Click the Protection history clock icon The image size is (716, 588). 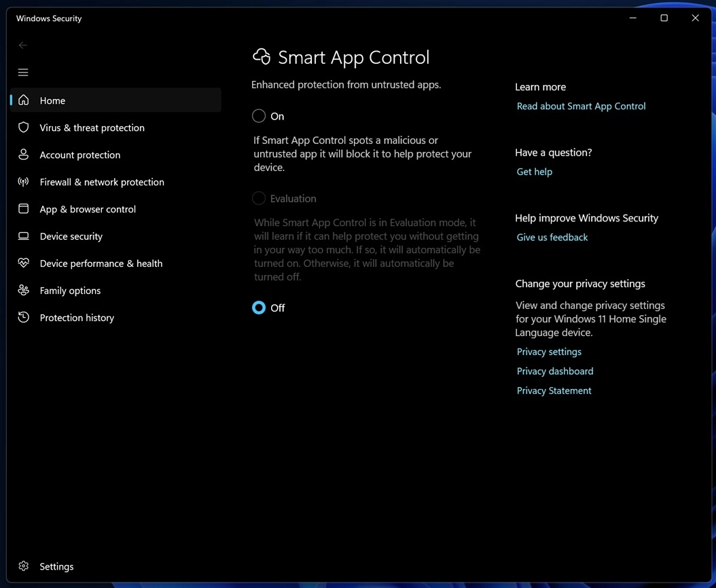(x=22, y=318)
